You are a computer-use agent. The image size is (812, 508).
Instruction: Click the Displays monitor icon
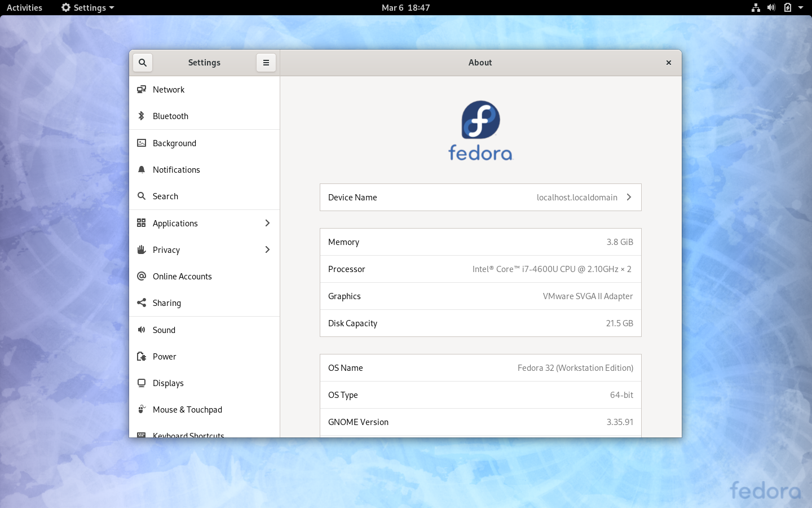[142, 383]
